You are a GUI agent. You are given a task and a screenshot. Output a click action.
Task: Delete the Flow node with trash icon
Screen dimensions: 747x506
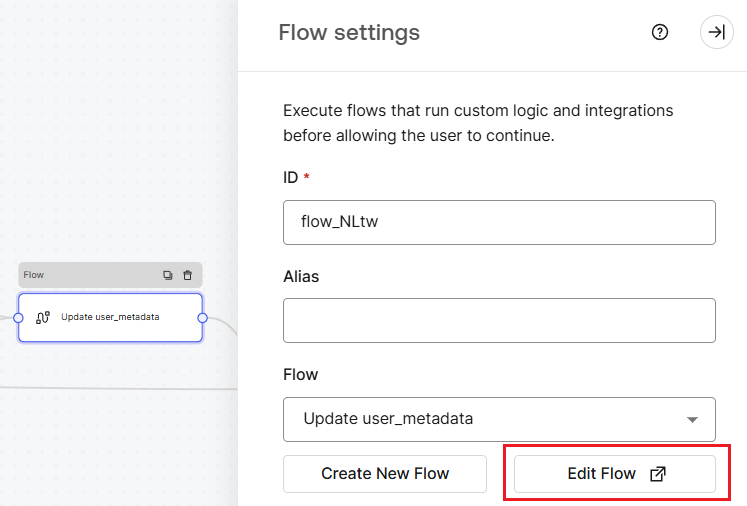tap(188, 275)
